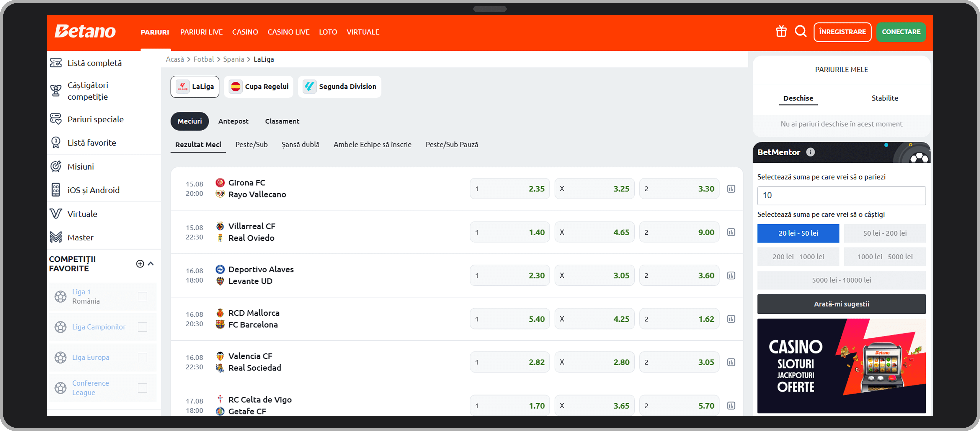Open the VIRTUALE top menu item
The image size is (980, 431).
(x=363, y=32)
